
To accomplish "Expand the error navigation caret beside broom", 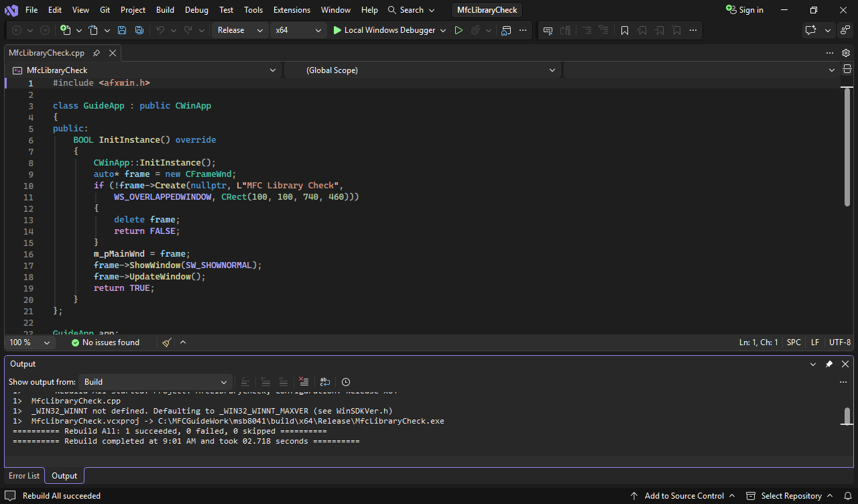I will pos(183,342).
